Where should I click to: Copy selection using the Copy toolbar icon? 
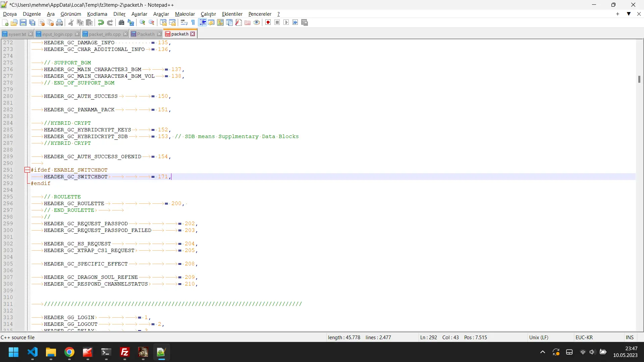click(80, 22)
